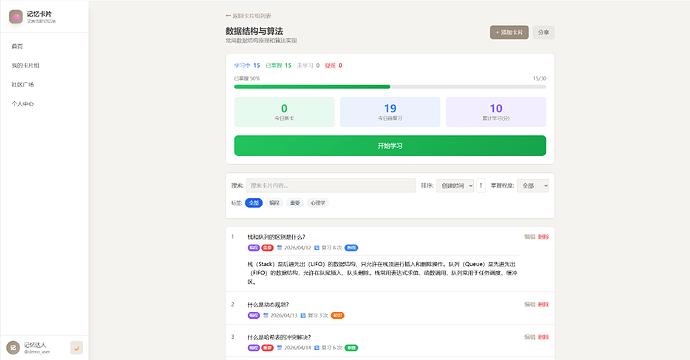The height and width of the screenshot is (360, 690).
Task: Click calendar icon beside 2026/04/14
Action: [279, 348]
